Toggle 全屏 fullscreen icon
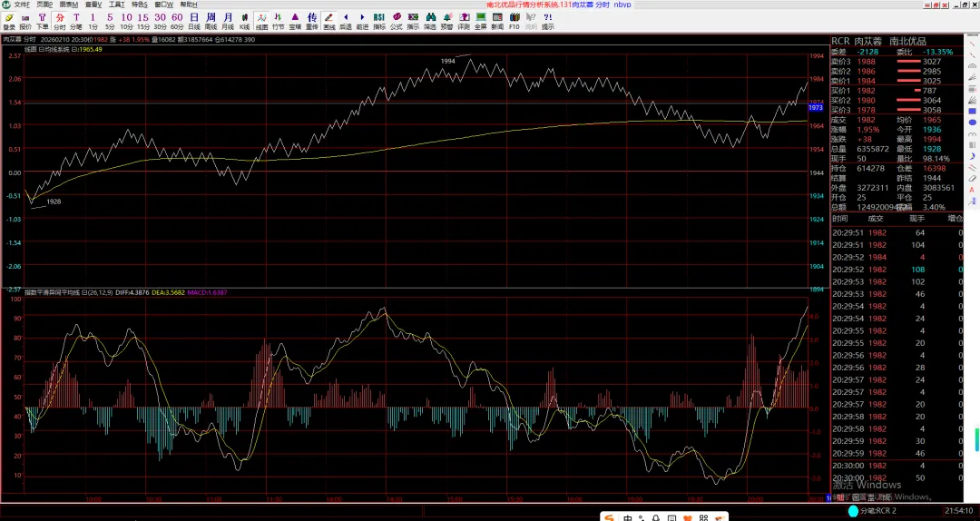Viewport: 980px width, 521px height. click(x=481, y=21)
